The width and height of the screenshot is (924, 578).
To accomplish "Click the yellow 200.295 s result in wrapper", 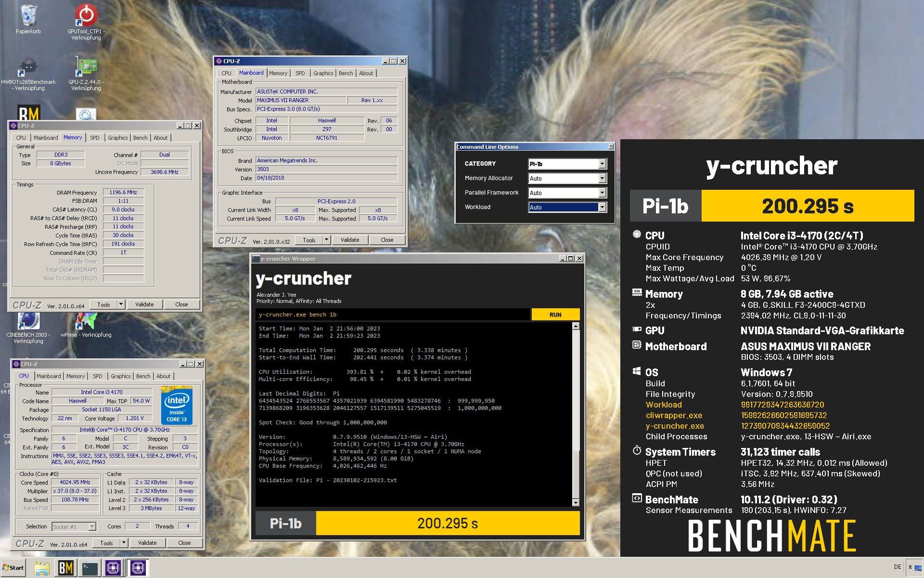I will [448, 523].
